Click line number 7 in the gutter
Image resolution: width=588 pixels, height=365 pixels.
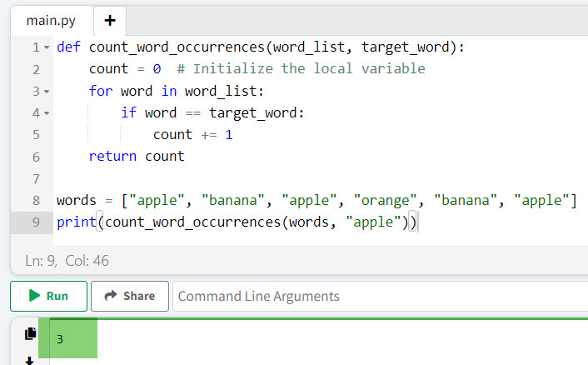36,179
